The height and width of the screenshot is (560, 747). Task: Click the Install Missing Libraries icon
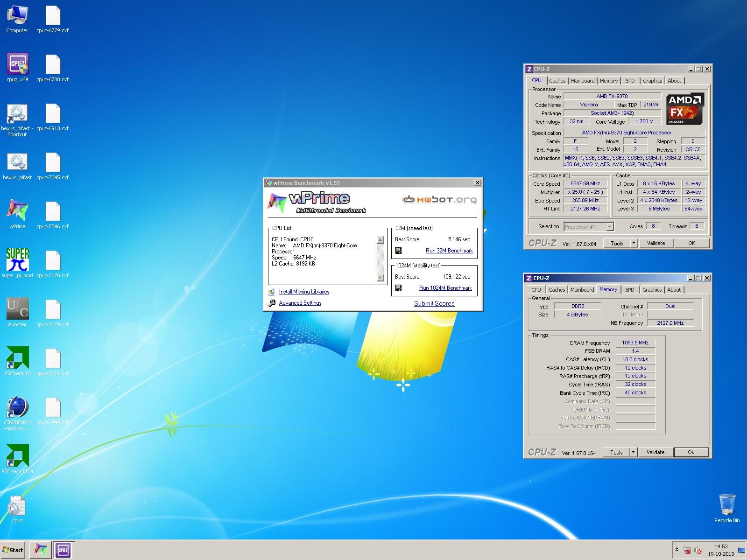point(272,292)
